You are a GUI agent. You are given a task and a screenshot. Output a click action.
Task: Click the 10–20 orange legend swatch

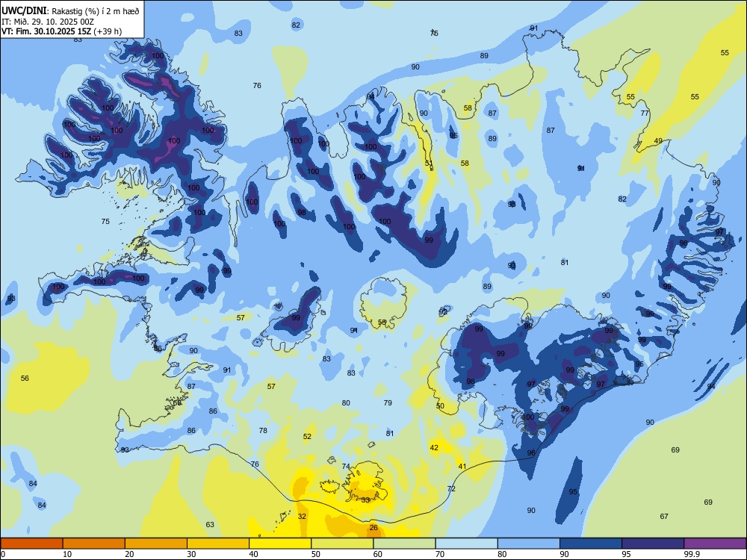[x=94, y=544]
